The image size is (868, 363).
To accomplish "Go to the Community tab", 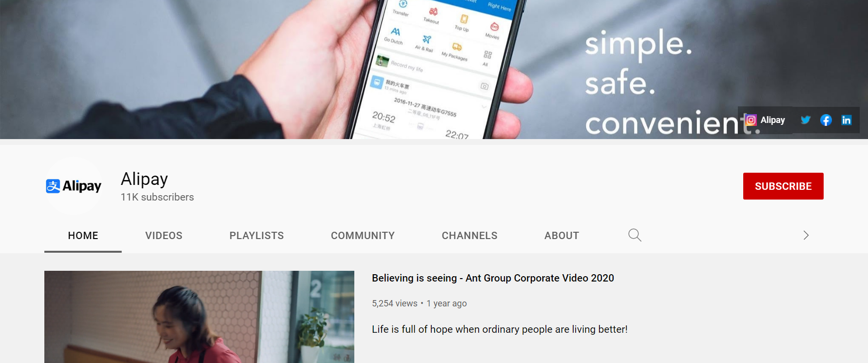I will [363, 236].
